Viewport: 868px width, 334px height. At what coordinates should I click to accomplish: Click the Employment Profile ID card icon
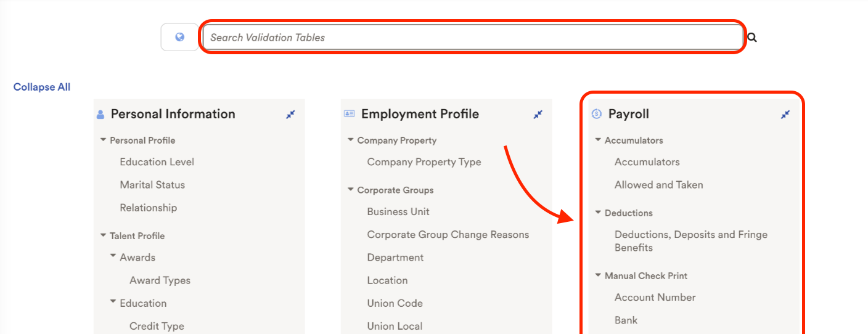[x=350, y=114]
